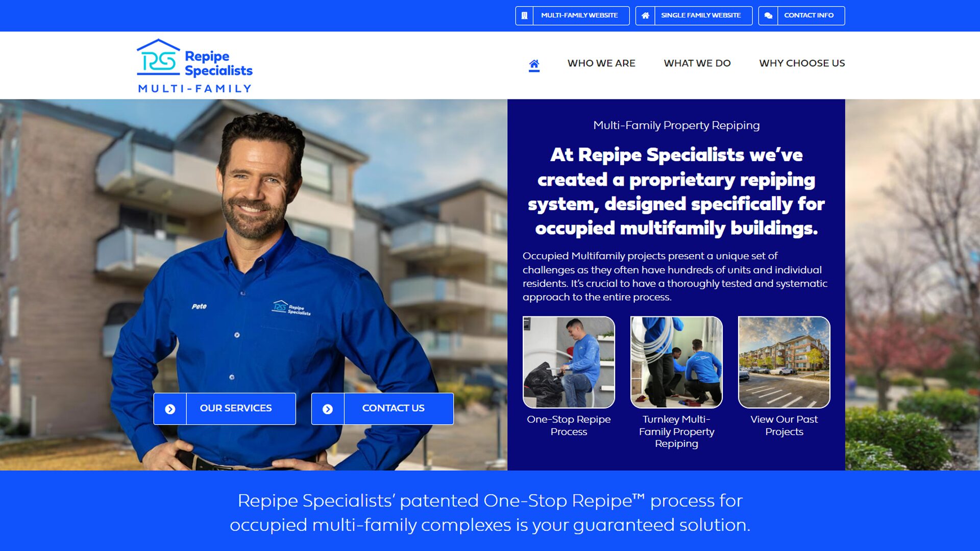Open the One-Stop Repipe Process thumbnail
This screenshot has height=551, width=980.
(x=569, y=362)
